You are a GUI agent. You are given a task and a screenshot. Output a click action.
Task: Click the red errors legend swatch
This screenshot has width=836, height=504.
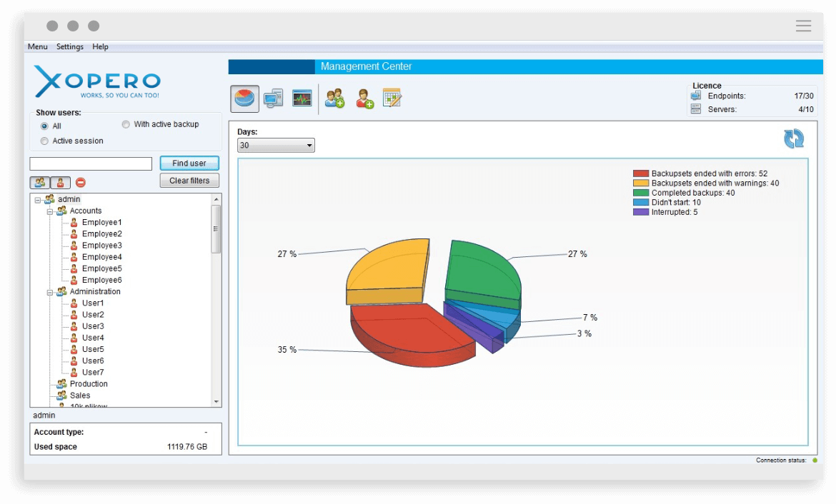640,173
